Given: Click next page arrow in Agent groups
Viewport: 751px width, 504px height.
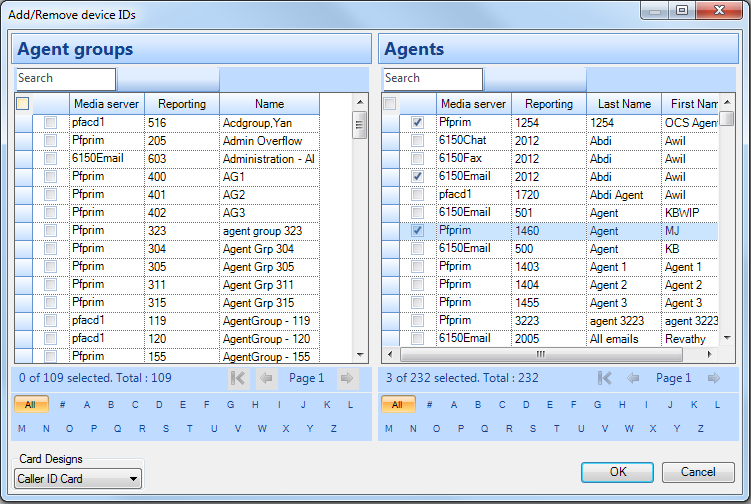Looking at the screenshot, I should click(347, 378).
